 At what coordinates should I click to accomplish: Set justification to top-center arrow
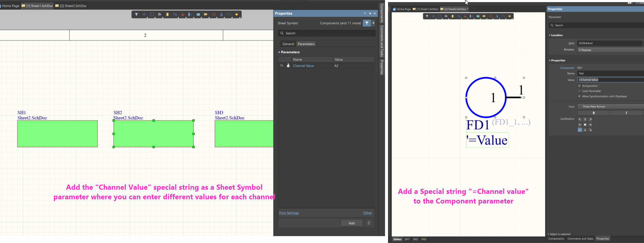click(585, 120)
